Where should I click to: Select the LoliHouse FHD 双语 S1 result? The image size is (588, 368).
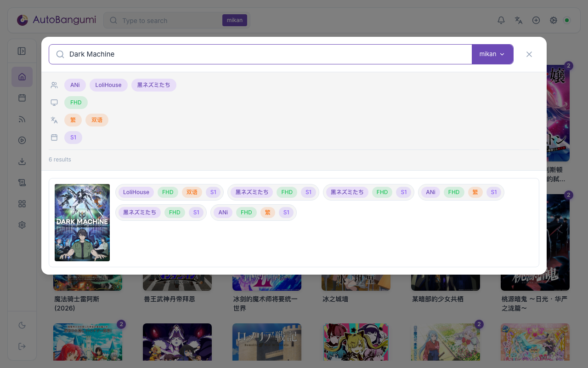click(169, 192)
